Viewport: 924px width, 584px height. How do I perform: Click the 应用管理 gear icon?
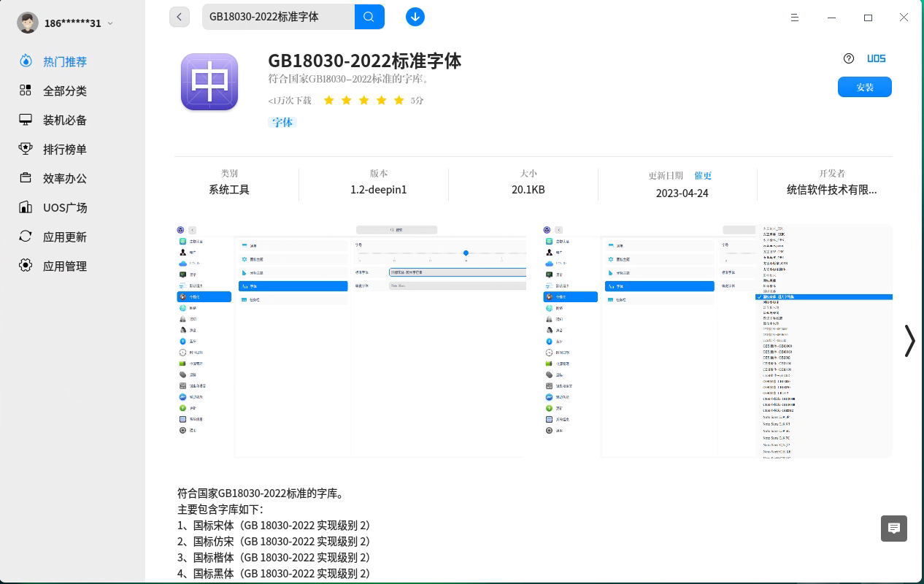[x=26, y=266]
